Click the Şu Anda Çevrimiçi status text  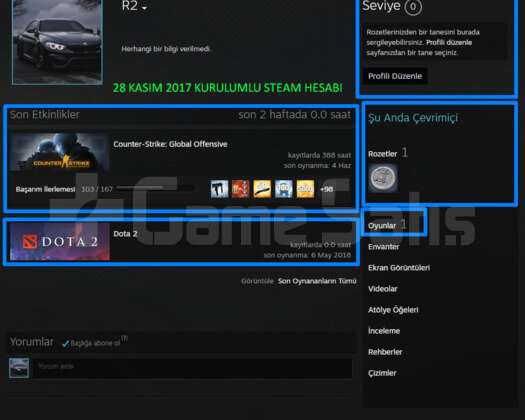[413, 118]
